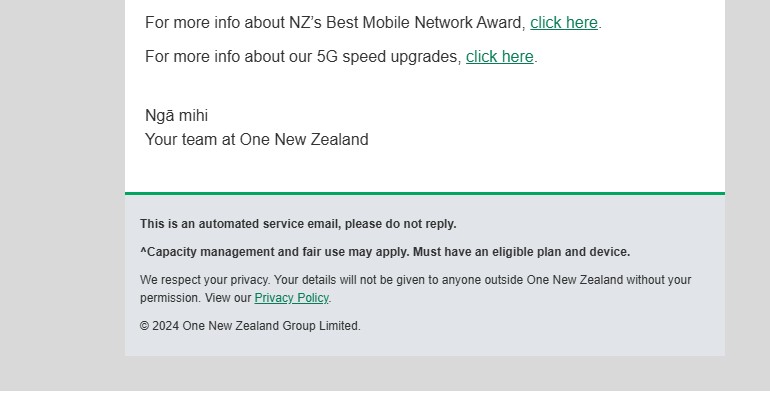Click 'permission. View our' text before Privacy Policy

pos(195,298)
